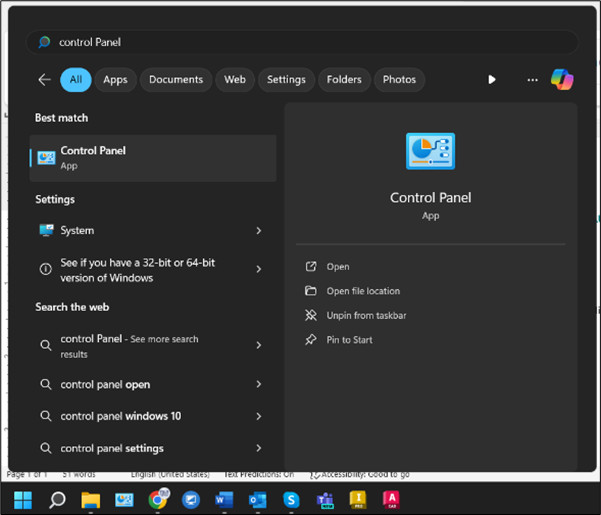Expand the System result chevron
Image resolution: width=601 pixels, height=515 pixels.
pos(259,230)
